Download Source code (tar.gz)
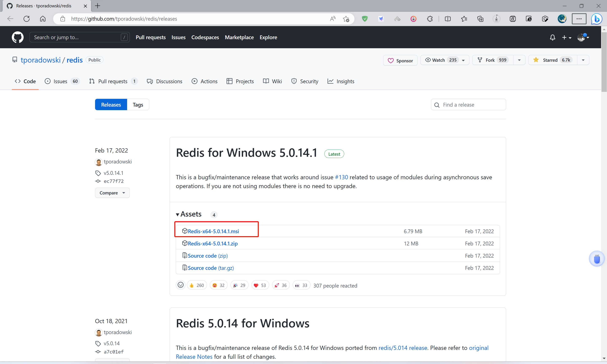Image resolution: width=607 pixels, height=364 pixels. click(x=211, y=268)
